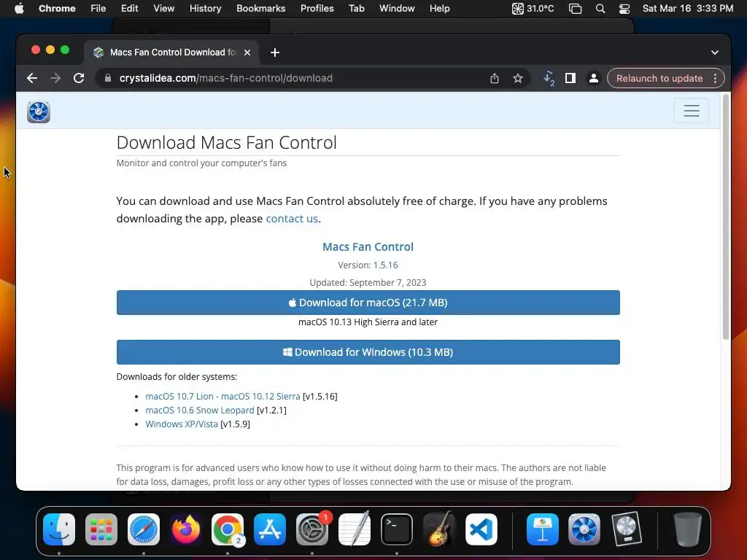Open Chrome downloads indicator icon
Screen dimensions: 747x560
(549, 78)
